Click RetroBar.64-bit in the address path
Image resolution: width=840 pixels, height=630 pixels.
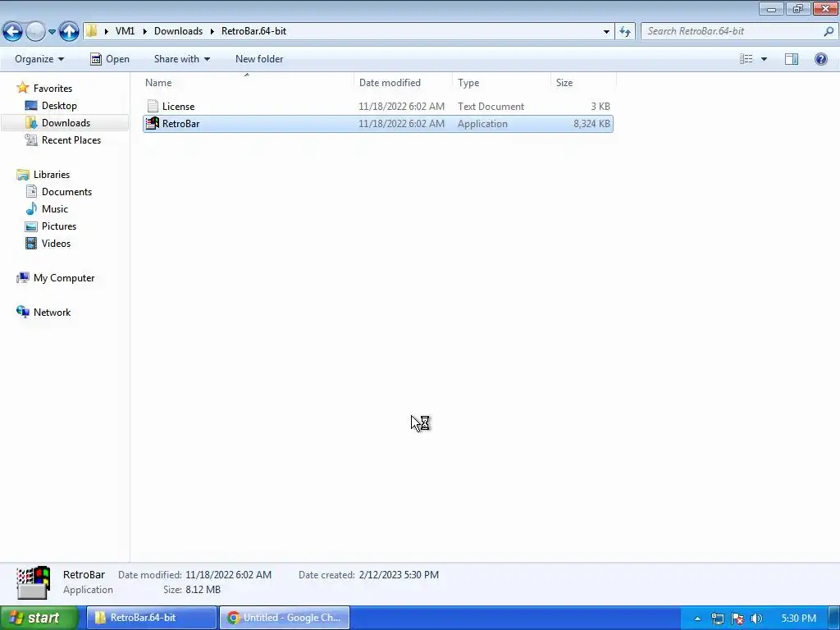[x=254, y=31]
